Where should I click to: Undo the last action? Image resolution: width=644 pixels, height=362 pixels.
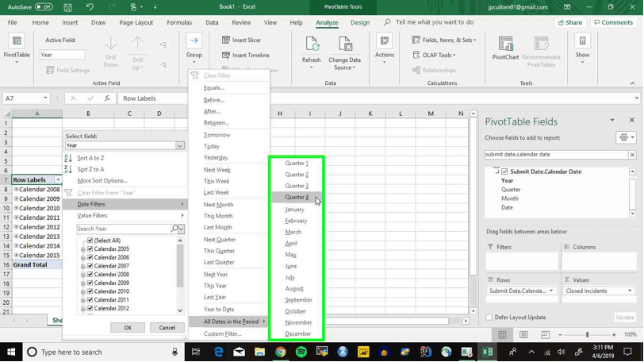[90, 7]
